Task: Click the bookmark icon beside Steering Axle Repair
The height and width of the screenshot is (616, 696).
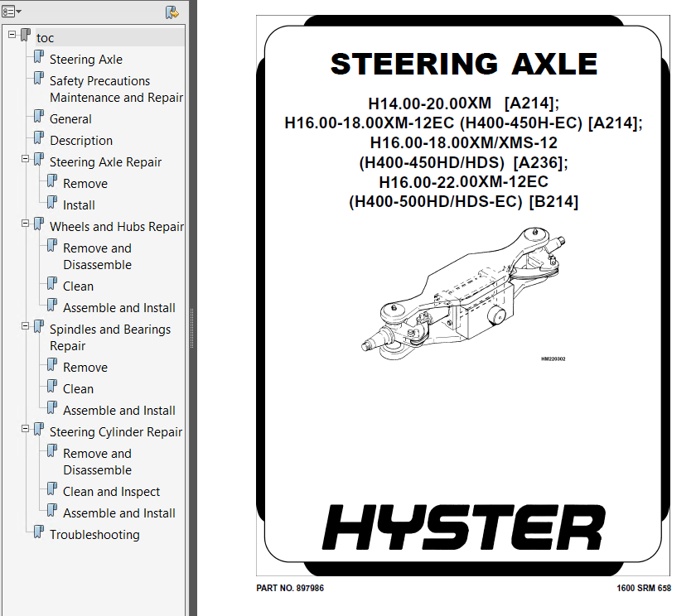Action: [x=39, y=159]
